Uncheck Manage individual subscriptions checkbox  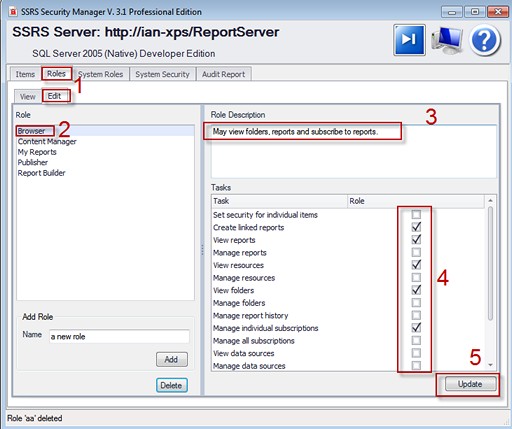(416, 328)
